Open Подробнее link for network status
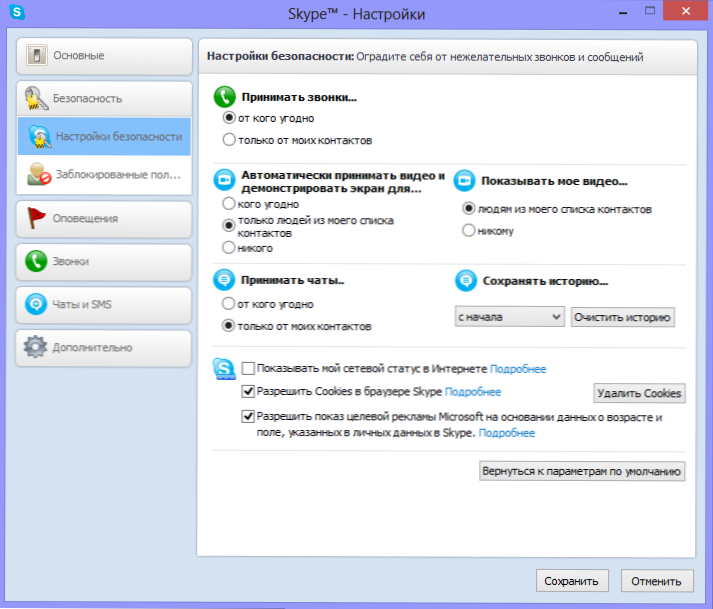This screenshot has height=609, width=713. click(x=518, y=369)
